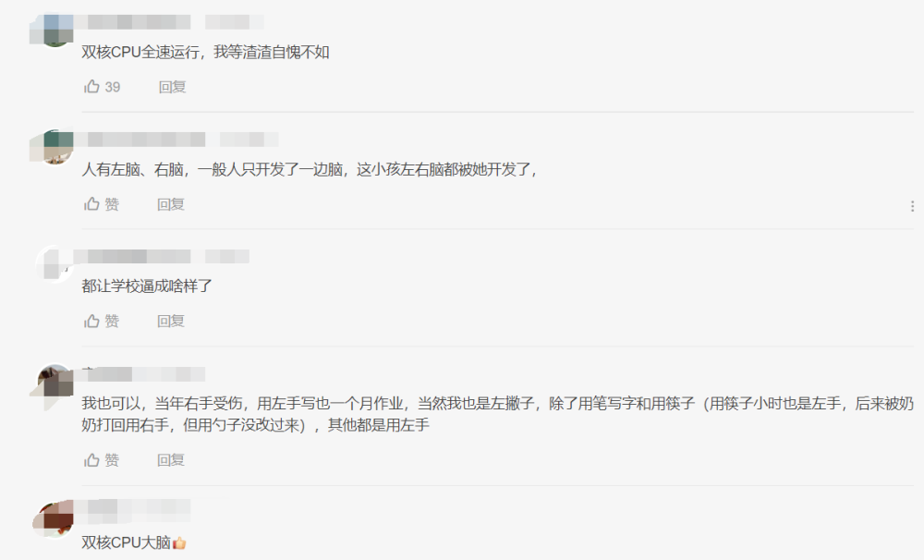Screen dimensions: 924x560
Task: Like the left-handed writing comment
Action: pos(91,460)
